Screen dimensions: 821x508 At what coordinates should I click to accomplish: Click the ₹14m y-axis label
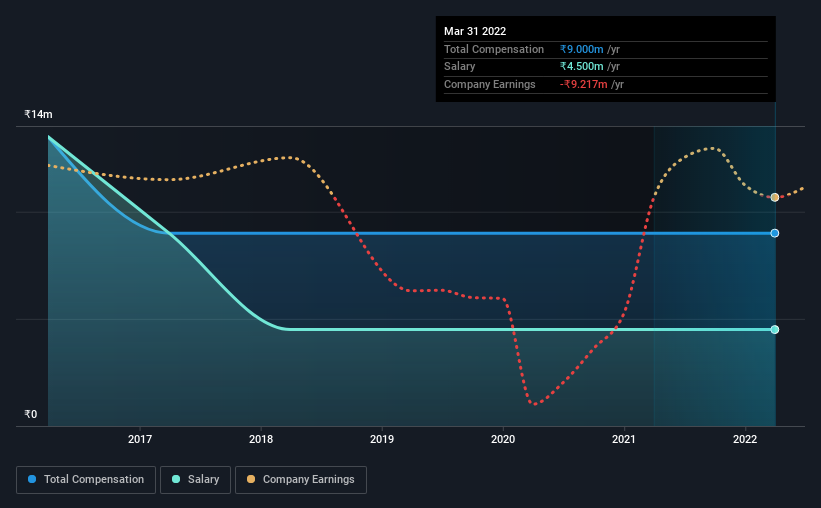point(38,114)
